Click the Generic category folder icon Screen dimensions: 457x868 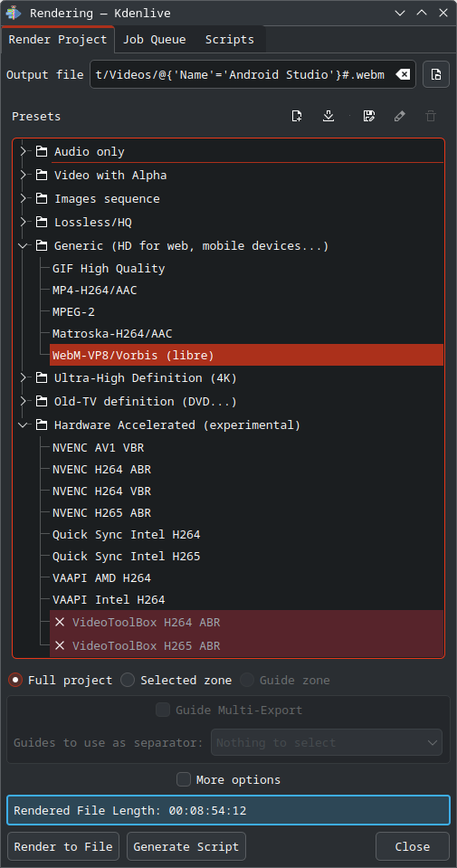click(x=42, y=246)
